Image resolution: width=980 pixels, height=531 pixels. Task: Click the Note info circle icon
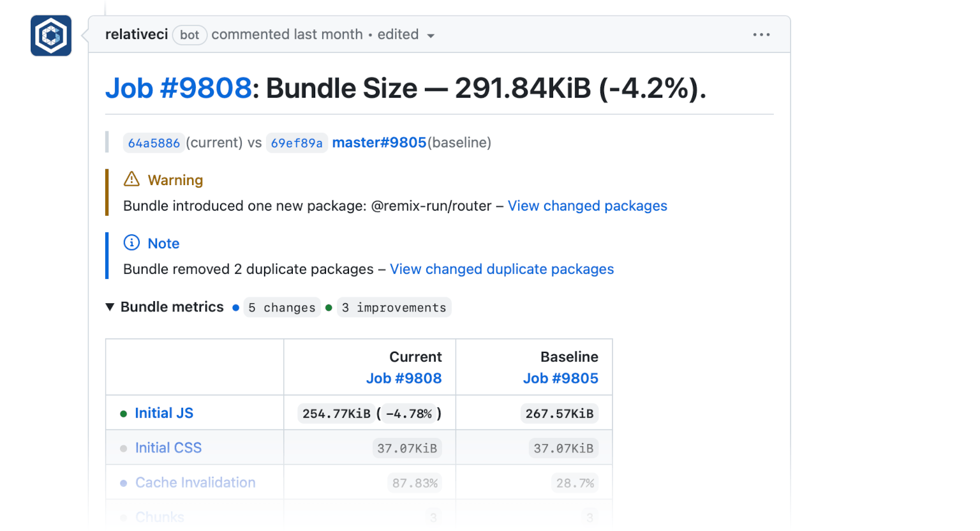point(131,243)
